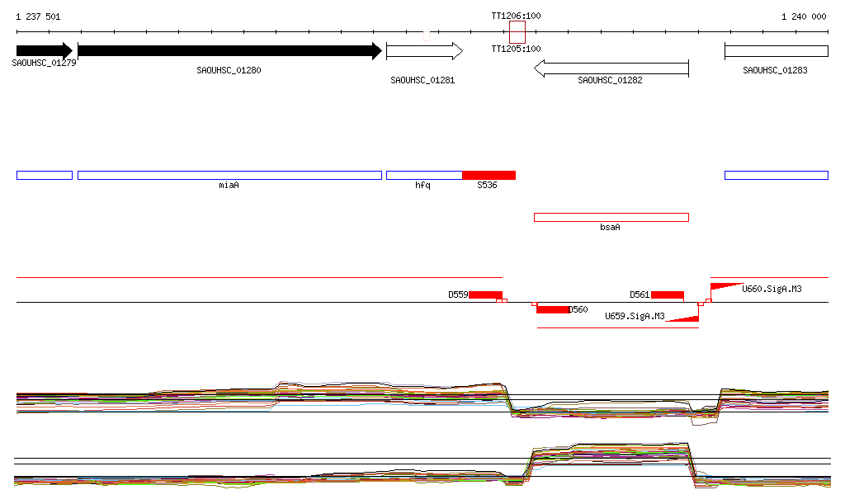Click the small pale marker above SAOUHSC_01281

click(x=427, y=36)
